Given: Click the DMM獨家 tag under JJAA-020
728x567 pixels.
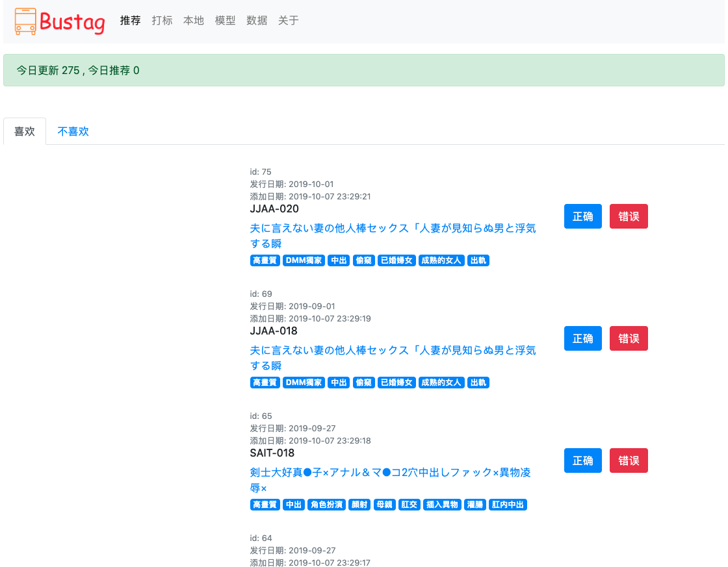Looking at the screenshot, I should pyautogui.click(x=304, y=260).
